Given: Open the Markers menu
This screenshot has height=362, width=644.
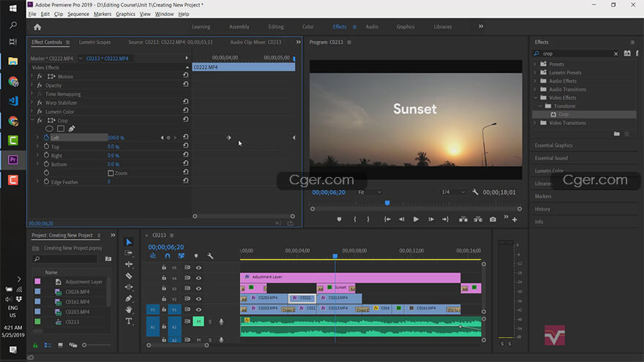Looking at the screenshot, I should pyautogui.click(x=102, y=14).
